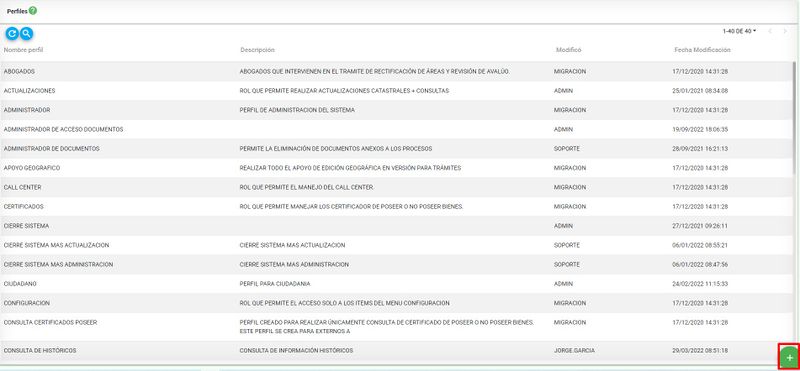Select the CALL CENTER profile
The image size is (800, 371).
click(x=22, y=187)
